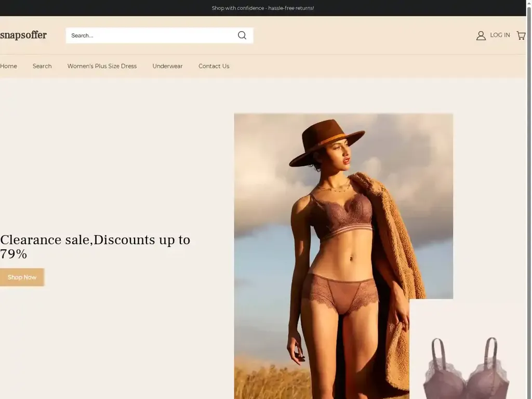Go to the Contact Us page
Screen dimensions: 532x399
click(214, 66)
